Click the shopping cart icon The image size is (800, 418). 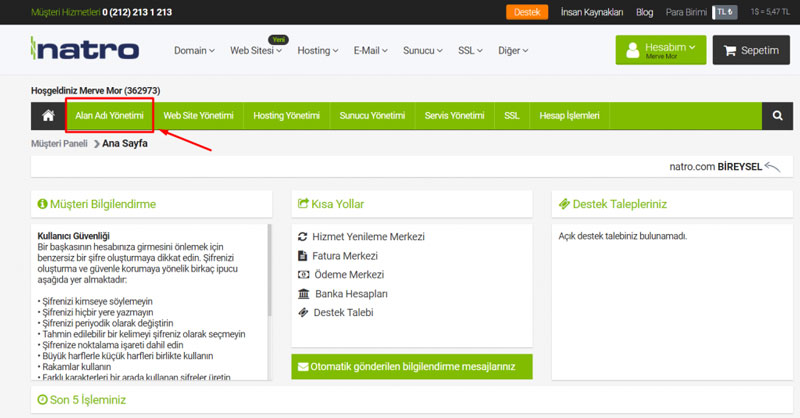point(730,50)
